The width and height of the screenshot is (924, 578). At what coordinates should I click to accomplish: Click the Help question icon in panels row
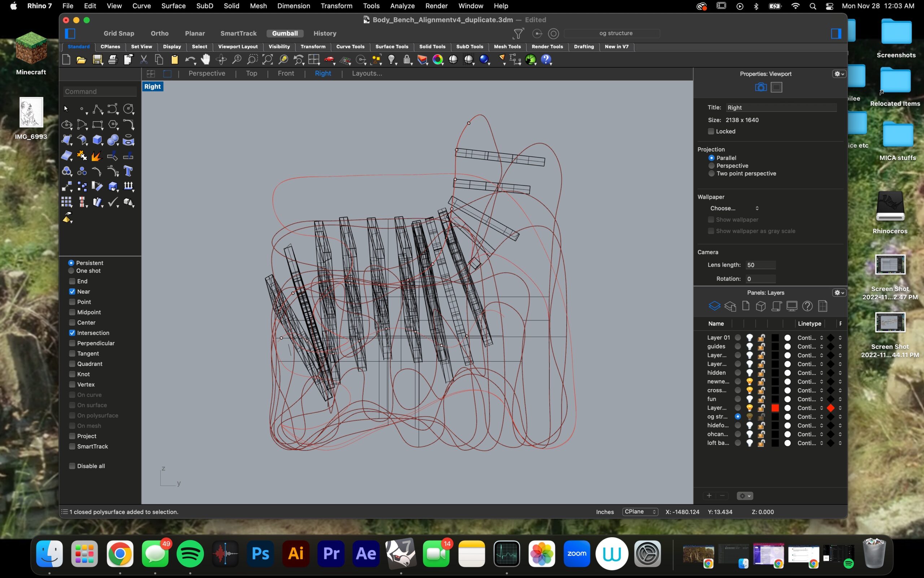pos(807,306)
